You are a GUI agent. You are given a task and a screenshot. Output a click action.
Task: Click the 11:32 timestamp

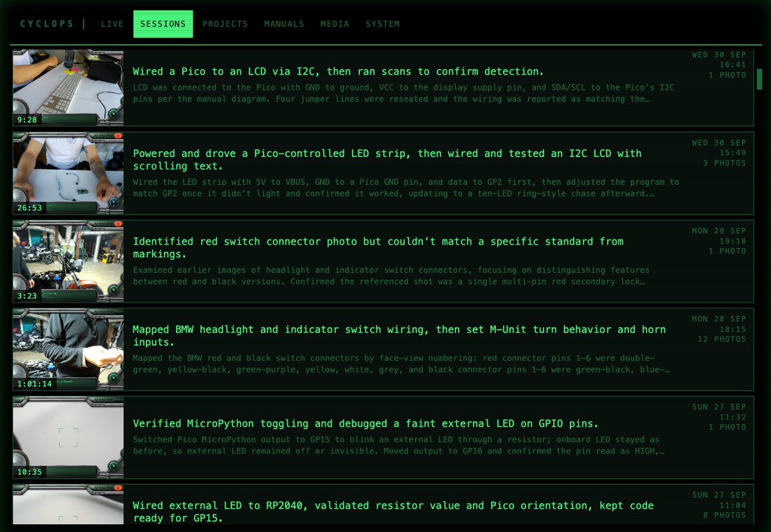[733, 417]
